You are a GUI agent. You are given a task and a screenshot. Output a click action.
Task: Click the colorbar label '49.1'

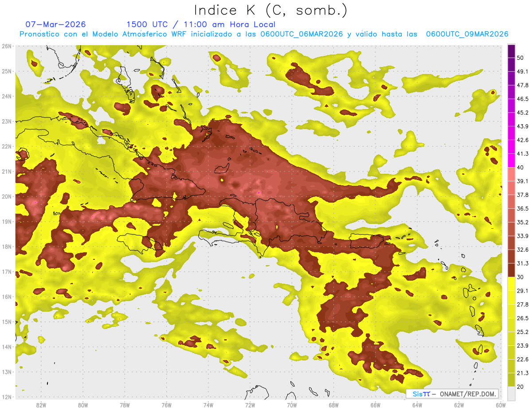[523, 71]
